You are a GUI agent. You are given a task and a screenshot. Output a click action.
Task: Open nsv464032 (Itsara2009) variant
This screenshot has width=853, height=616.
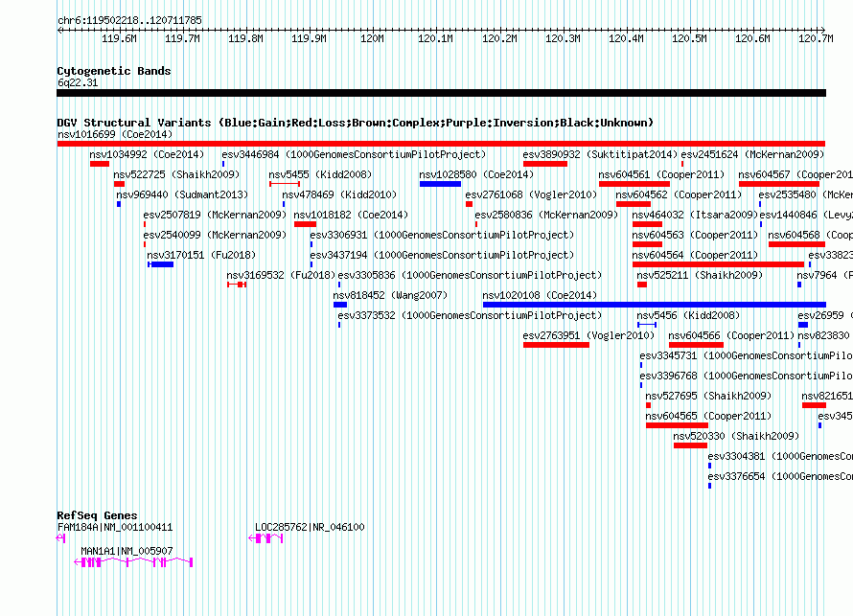click(x=695, y=215)
